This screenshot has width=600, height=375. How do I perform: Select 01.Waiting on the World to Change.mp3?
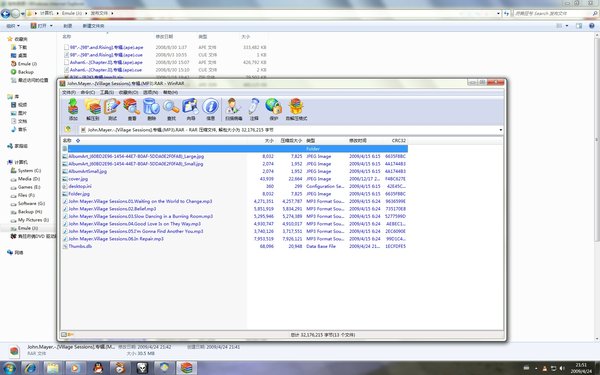coord(140,201)
